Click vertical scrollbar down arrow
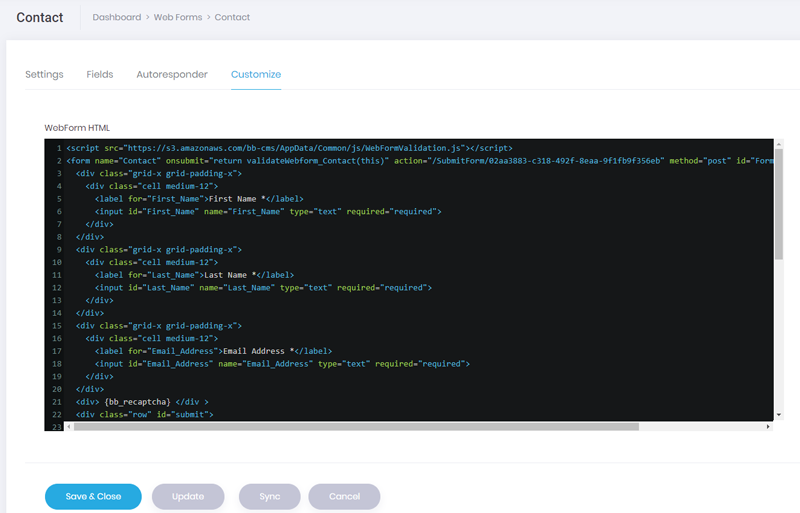The width and height of the screenshot is (800, 513). pos(779,415)
